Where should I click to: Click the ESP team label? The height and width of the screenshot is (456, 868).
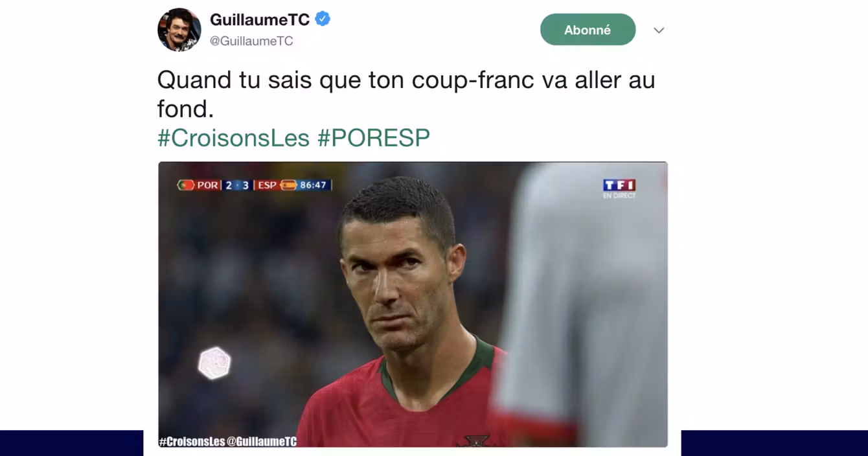(x=267, y=185)
